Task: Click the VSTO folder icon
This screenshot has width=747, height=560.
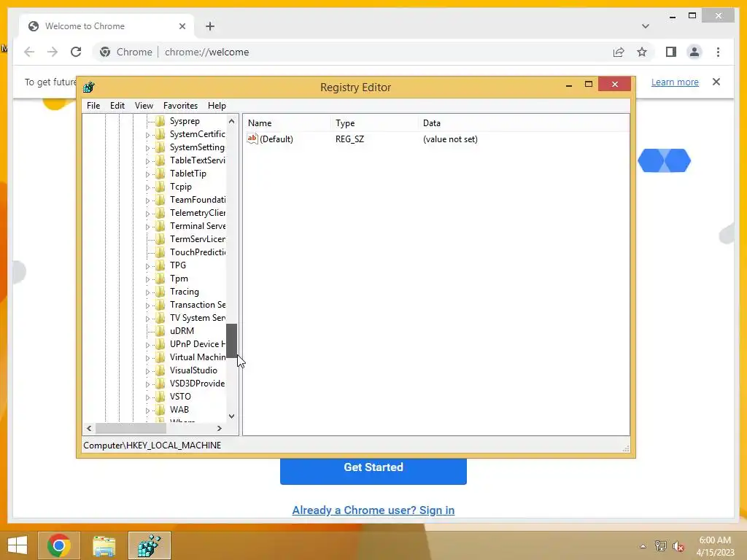Action: pyautogui.click(x=160, y=396)
